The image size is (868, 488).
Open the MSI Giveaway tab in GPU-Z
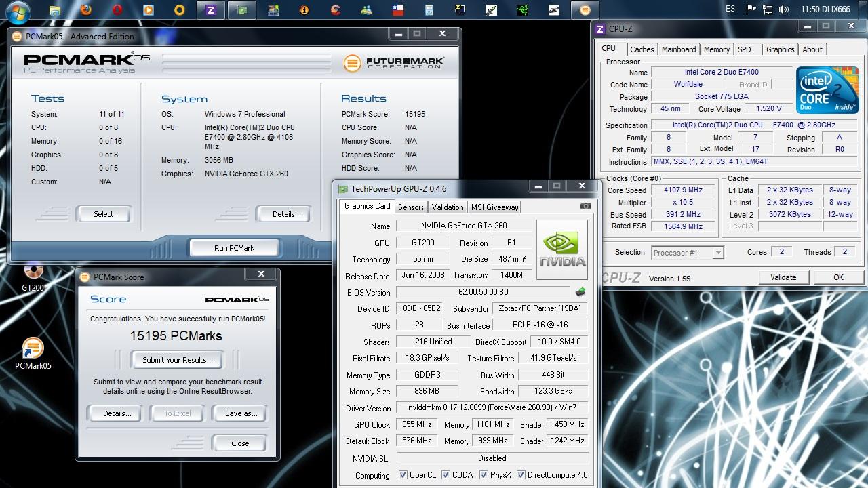[x=494, y=207]
